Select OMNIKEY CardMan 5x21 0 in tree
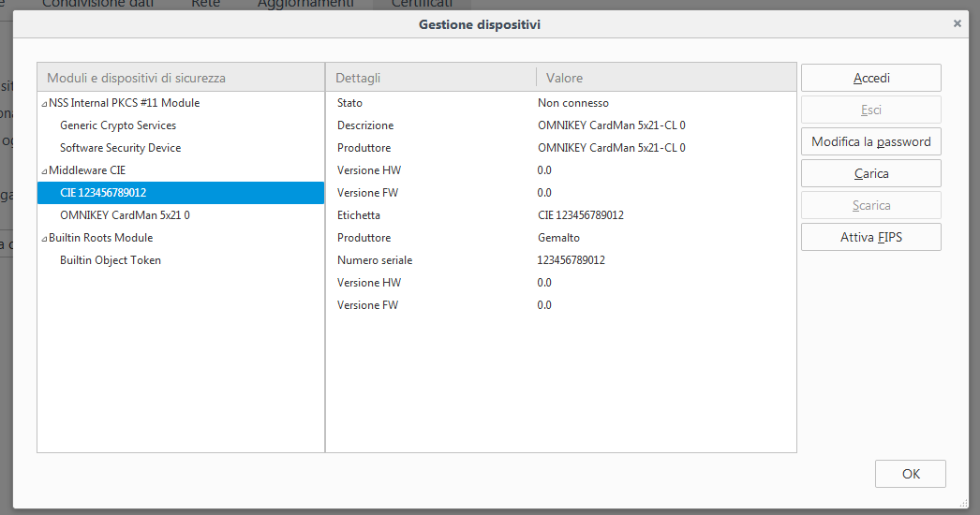Screen dimensions: 980x515 tap(125, 215)
